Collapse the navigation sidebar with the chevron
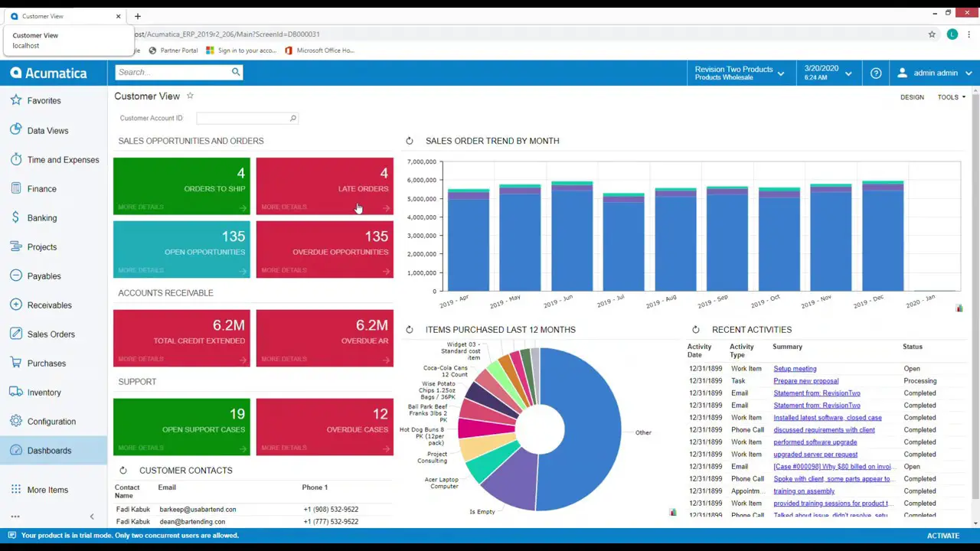This screenshot has width=980, height=551. tap(91, 517)
